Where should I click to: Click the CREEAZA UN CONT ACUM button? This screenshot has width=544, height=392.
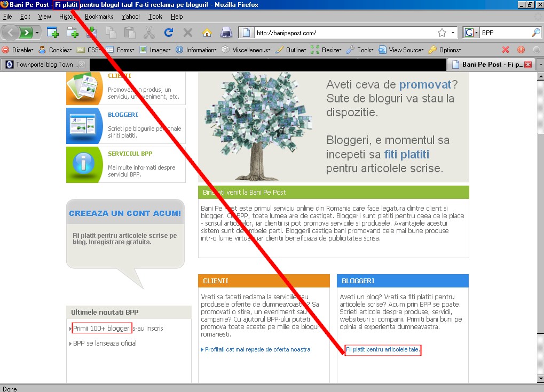(x=125, y=213)
